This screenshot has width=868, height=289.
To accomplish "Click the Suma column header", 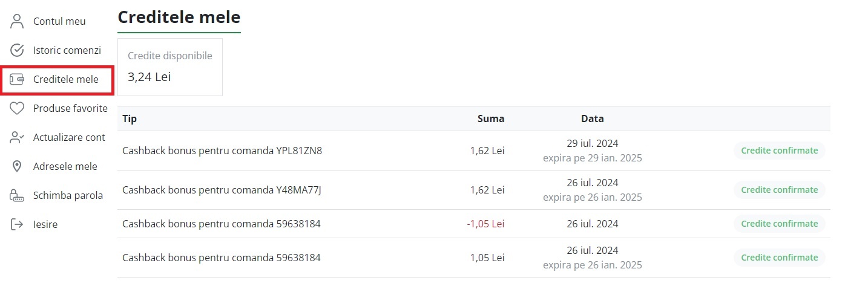I will click(491, 119).
